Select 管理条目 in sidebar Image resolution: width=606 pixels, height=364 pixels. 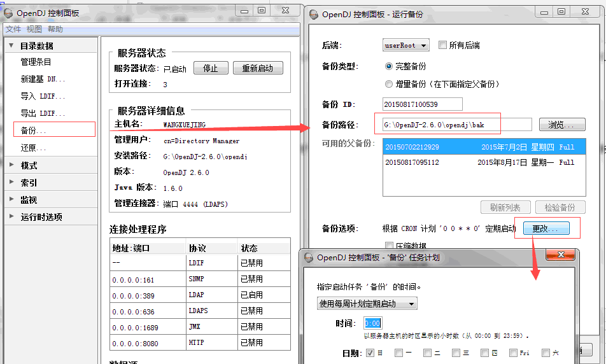36,62
